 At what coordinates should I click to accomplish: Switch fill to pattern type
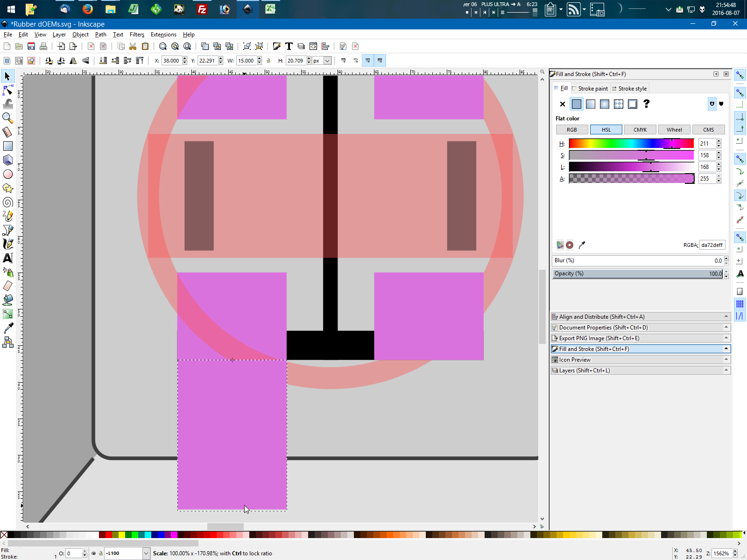tap(618, 104)
